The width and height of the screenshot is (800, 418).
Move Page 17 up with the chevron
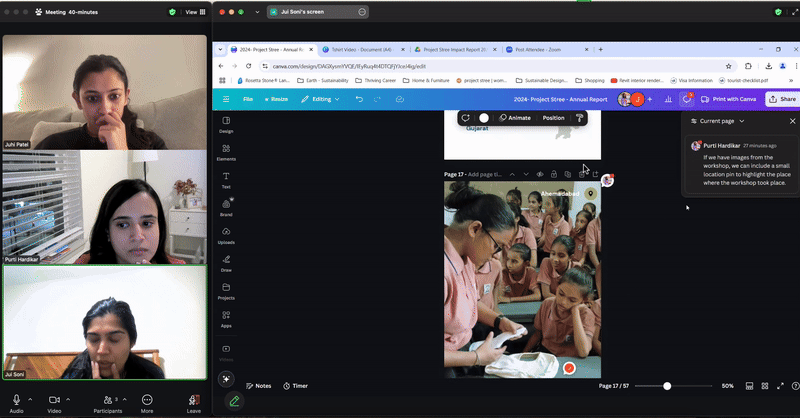click(512, 174)
